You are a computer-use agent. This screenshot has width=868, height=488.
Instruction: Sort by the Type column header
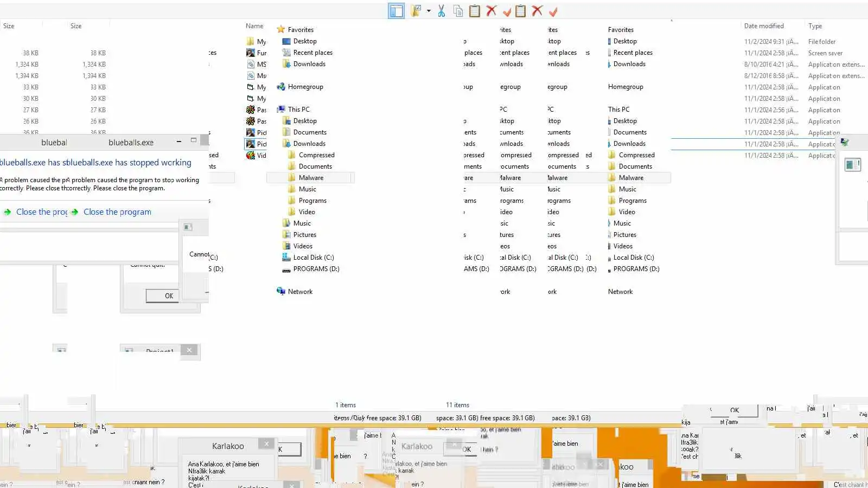(815, 26)
